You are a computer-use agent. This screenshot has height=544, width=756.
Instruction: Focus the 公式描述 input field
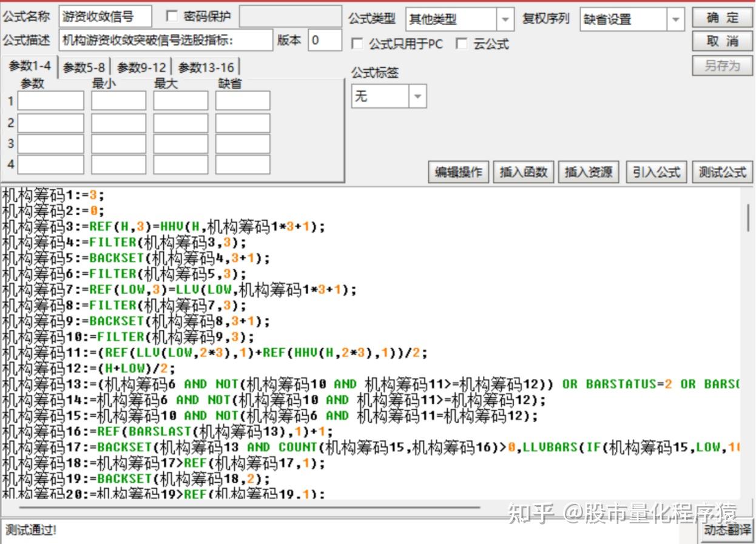[x=166, y=40]
